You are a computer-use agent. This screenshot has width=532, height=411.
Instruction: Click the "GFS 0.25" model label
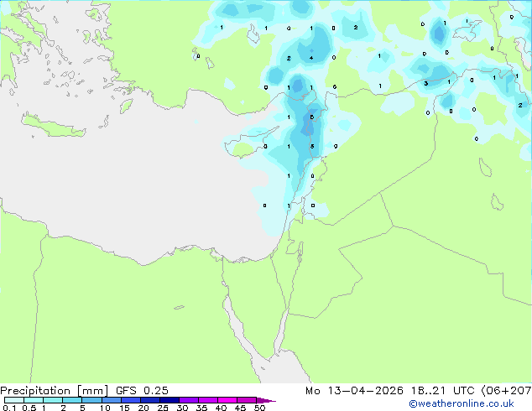coord(142,391)
